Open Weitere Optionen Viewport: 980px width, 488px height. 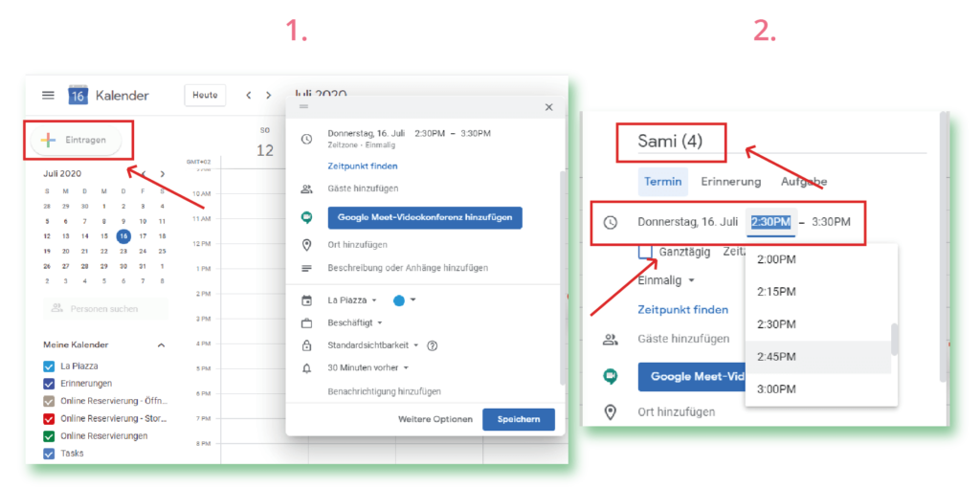[435, 419]
